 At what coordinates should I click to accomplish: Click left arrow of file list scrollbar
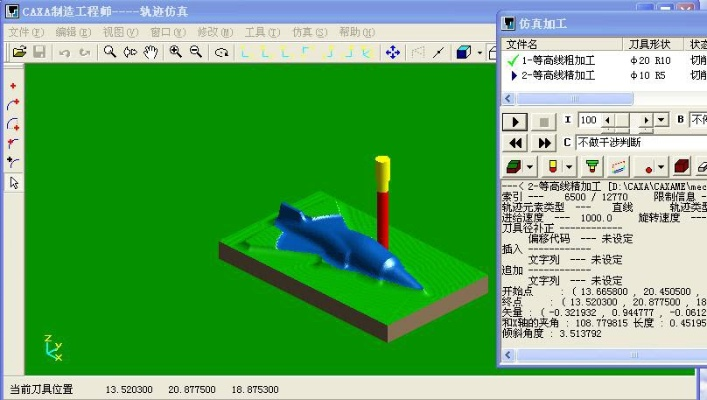point(509,98)
